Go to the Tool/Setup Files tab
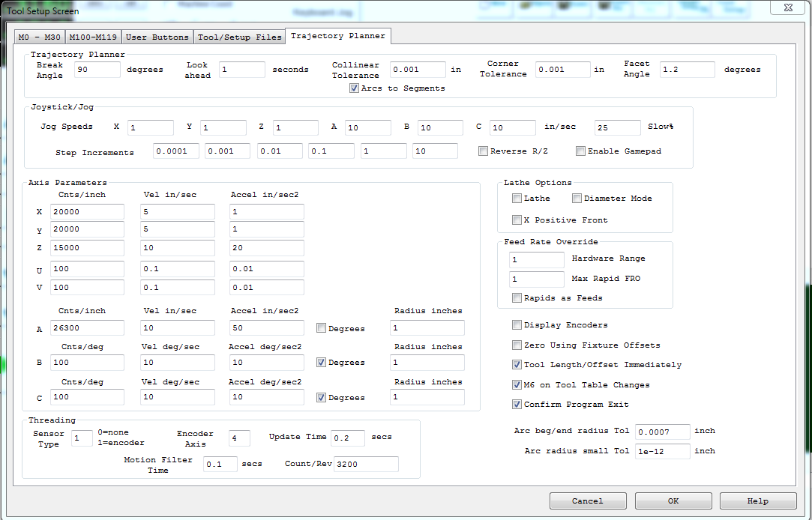Viewport: 812px width, 520px height. (240, 37)
